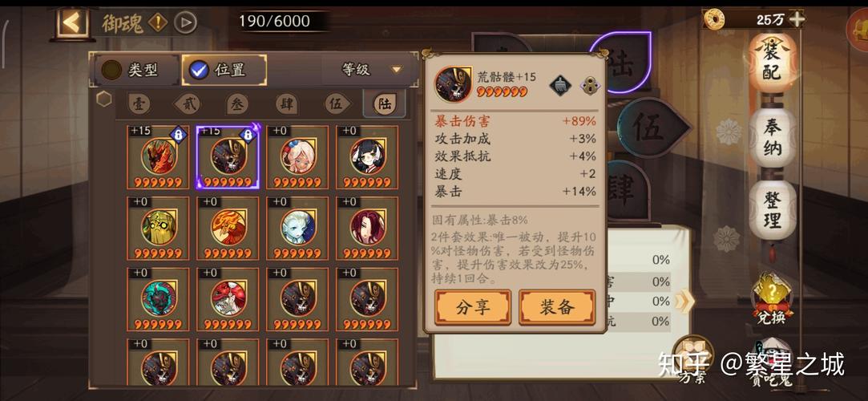
Task: Tap the lock icon on 荒骷髅 detail
Action: tap(590, 85)
